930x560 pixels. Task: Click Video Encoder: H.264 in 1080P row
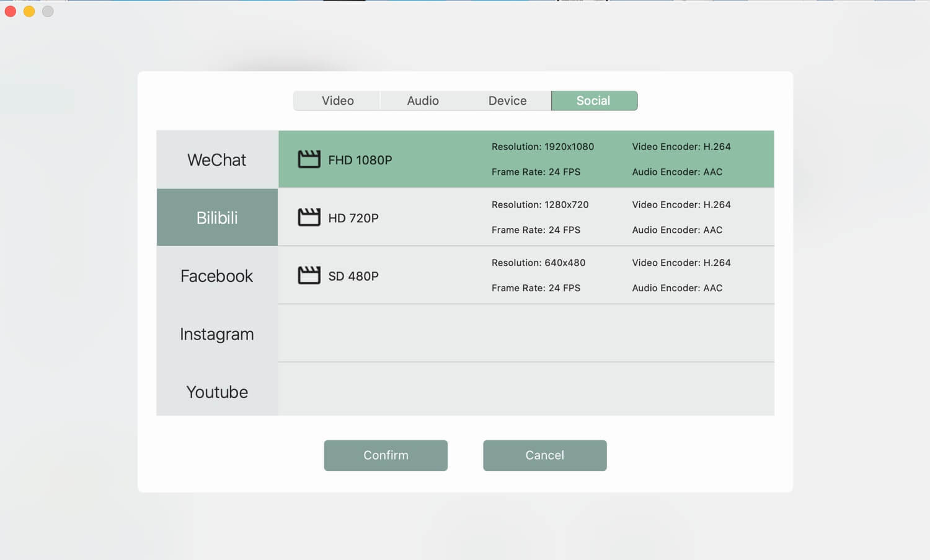point(681,147)
